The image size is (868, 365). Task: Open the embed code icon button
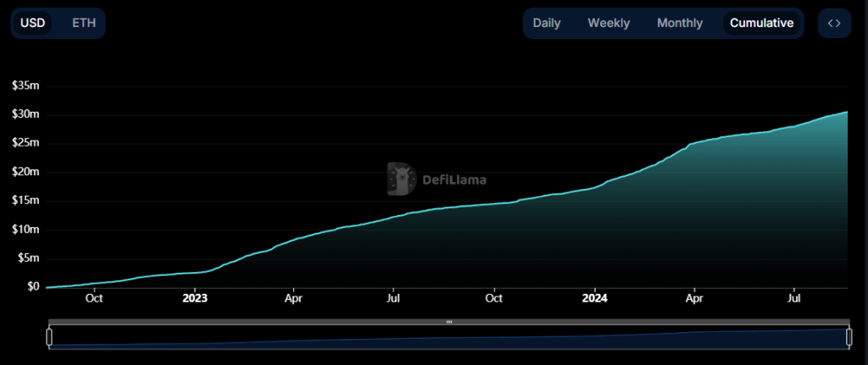click(x=834, y=23)
